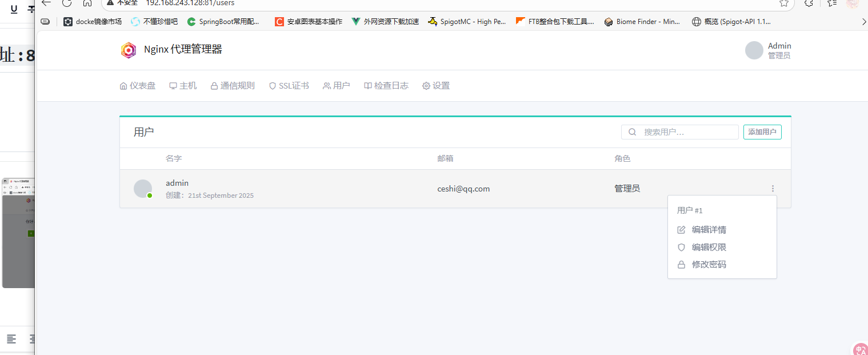868x355 pixels.
Task: Open the SpigotMC bookmark
Action: (467, 22)
